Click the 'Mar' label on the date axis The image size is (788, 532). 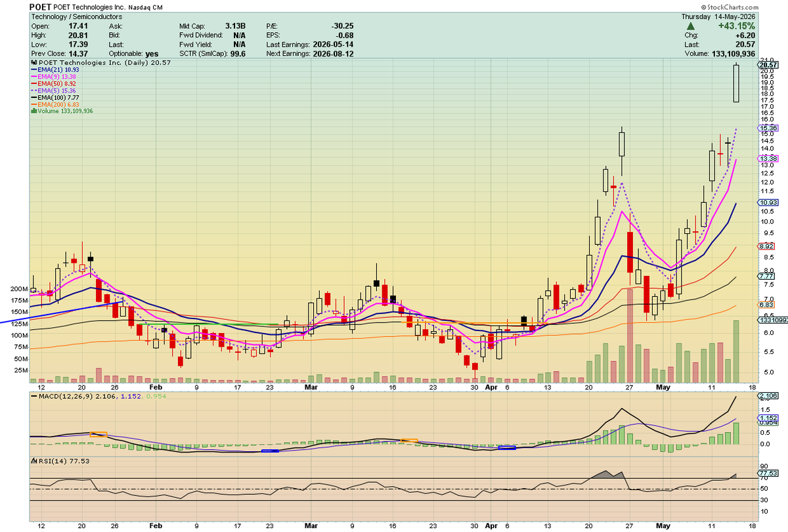[312, 388]
